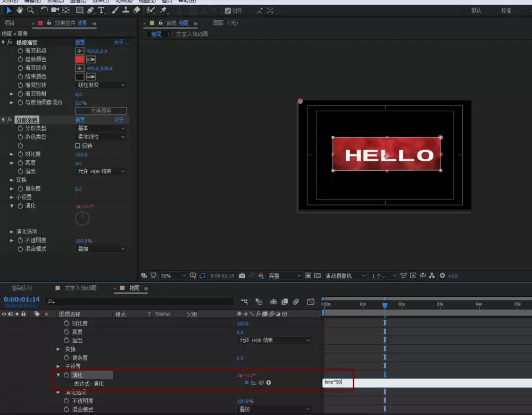Select the Puppet Pin tool
This screenshot has width=532, height=415.
pyautogui.click(x=163, y=10)
